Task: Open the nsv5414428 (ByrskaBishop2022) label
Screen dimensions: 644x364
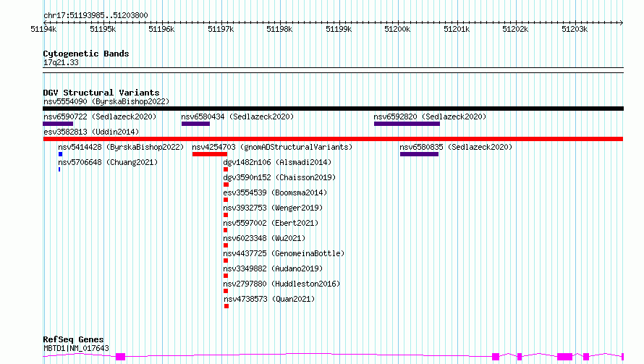Action: [121, 147]
